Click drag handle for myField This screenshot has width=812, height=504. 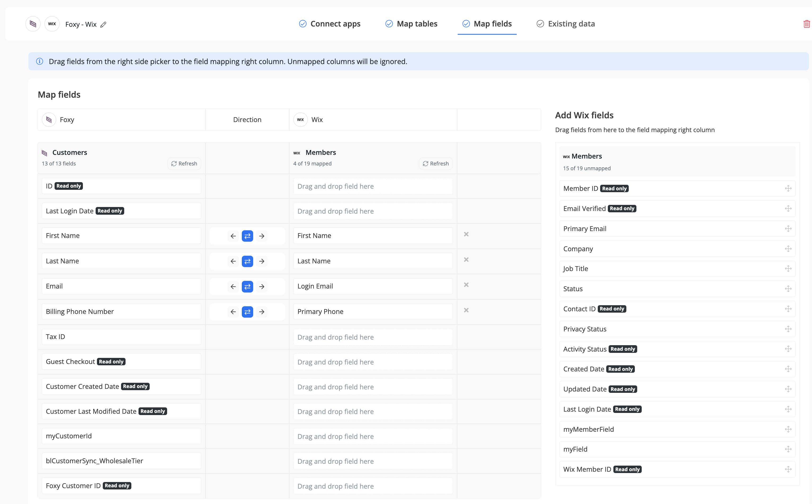[x=788, y=449]
